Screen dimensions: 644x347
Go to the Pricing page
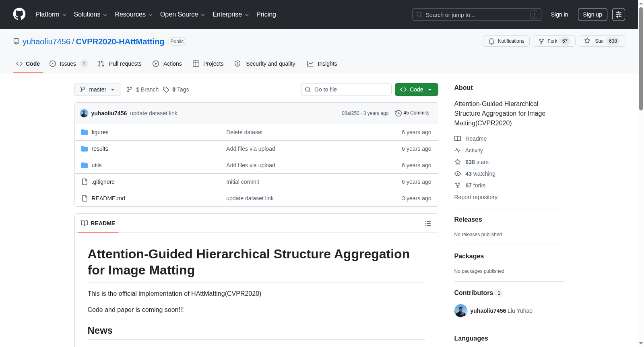[x=266, y=15]
